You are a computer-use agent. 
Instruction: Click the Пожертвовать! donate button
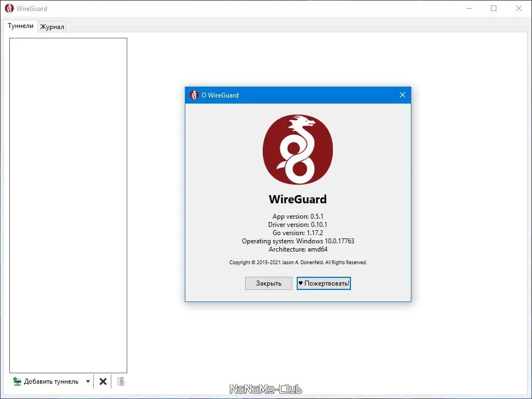click(x=324, y=283)
